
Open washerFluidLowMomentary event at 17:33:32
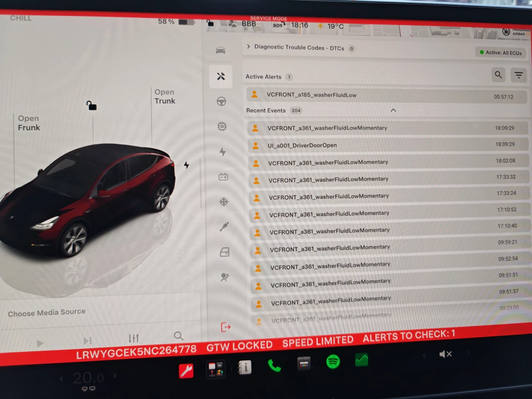click(x=389, y=179)
